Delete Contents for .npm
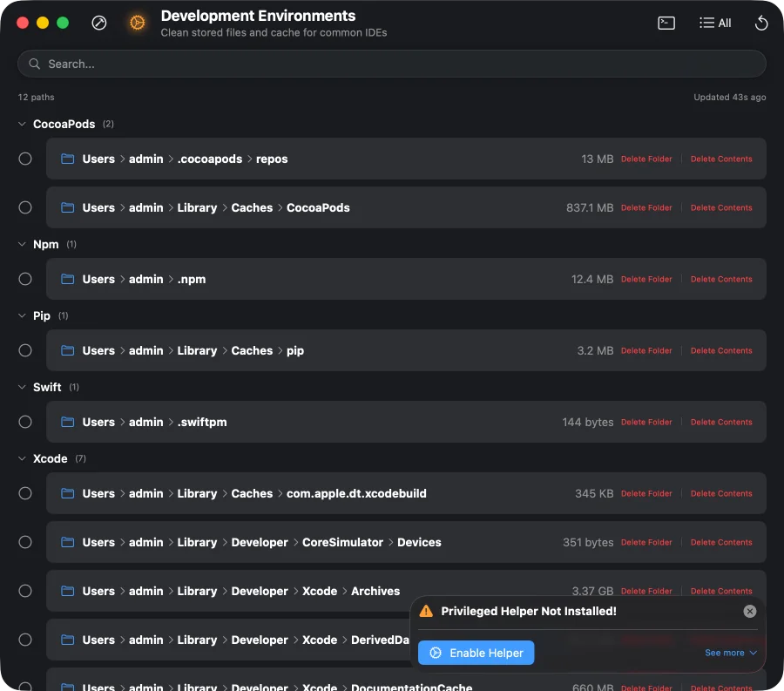This screenshot has width=784, height=691. pyautogui.click(x=721, y=279)
